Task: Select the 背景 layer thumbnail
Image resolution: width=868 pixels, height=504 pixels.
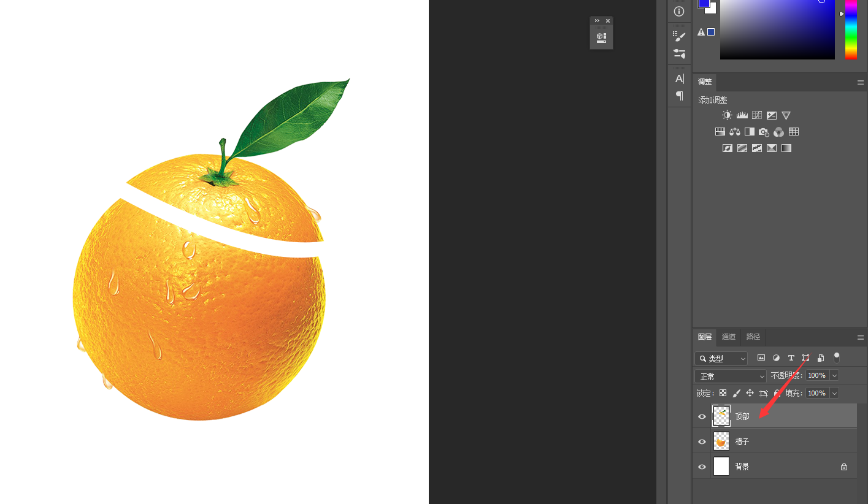Action: click(721, 467)
